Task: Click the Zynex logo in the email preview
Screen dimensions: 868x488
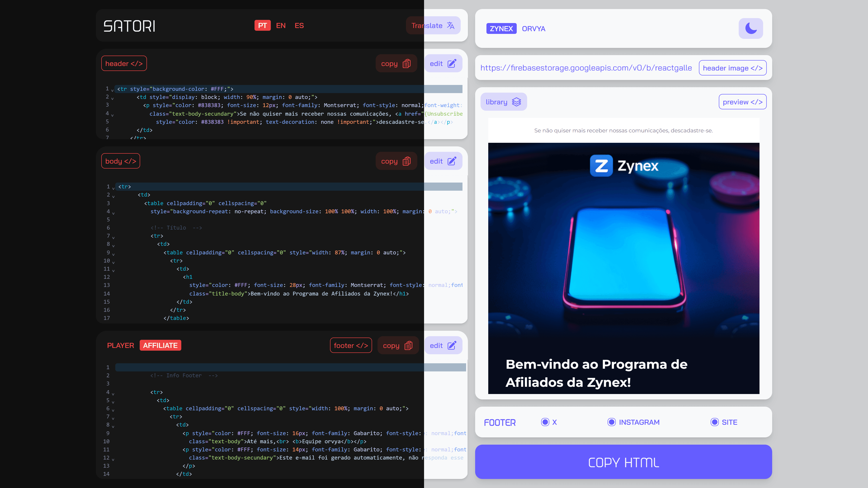Action: 624,166
